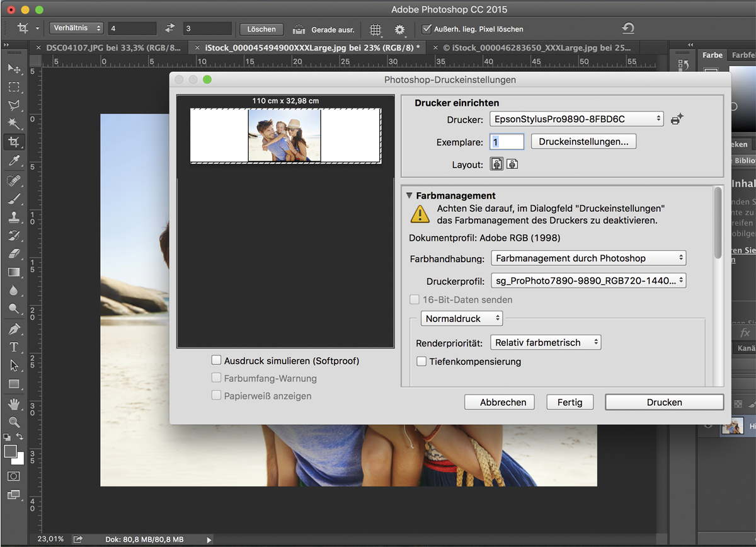Open the Normaldruck dropdown

coord(461,318)
